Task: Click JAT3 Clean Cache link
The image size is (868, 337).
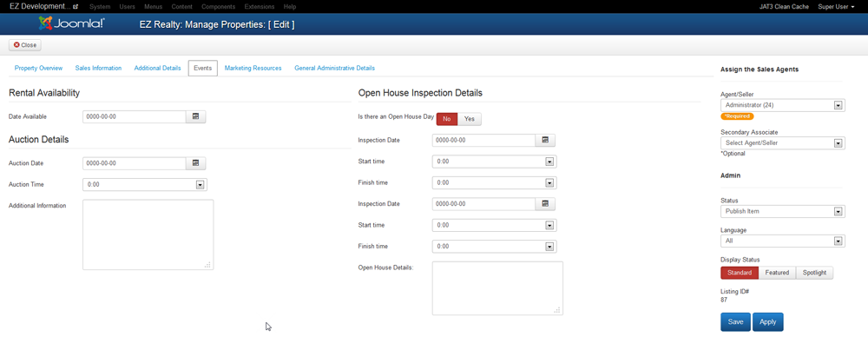Action: 784,7
